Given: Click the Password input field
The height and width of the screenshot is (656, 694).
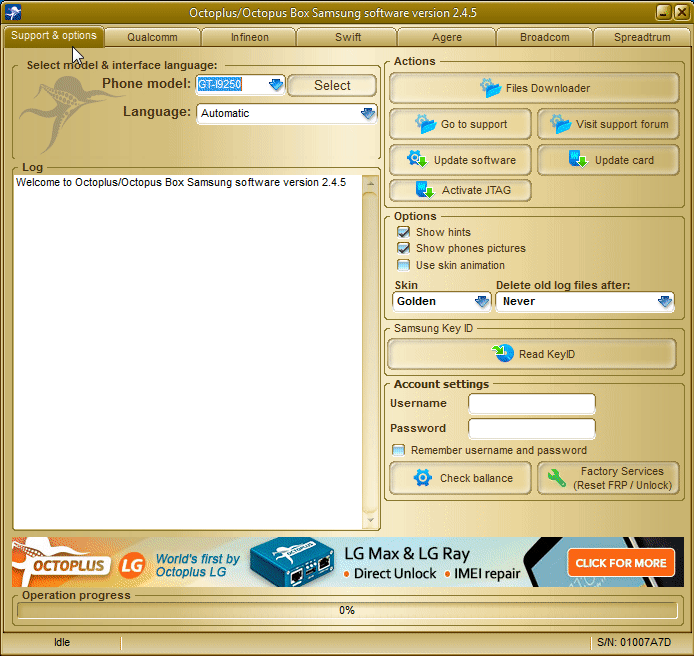Looking at the screenshot, I should coord(532,428).
